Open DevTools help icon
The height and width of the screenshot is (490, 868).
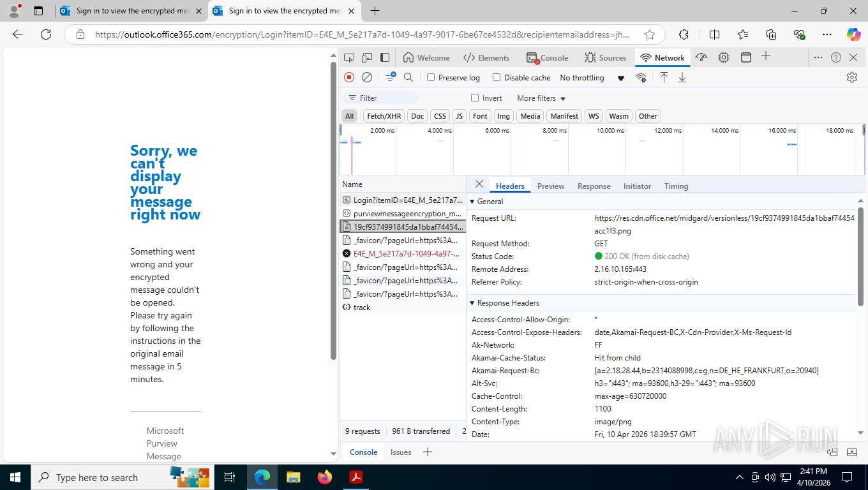point(836,57)
